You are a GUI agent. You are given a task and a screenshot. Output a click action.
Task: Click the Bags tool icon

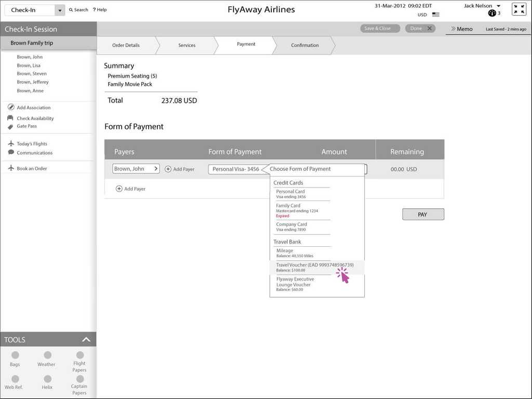[x=15, y=355]
